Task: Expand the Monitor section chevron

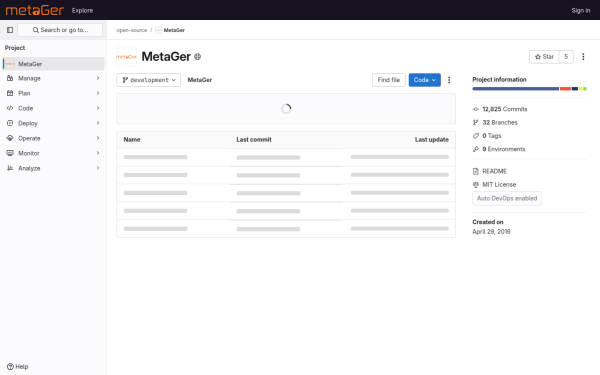Action: (x=98, y=153)
